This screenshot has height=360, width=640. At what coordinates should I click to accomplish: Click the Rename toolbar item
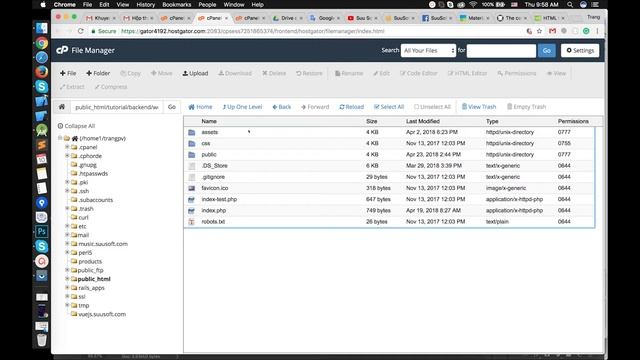pyautogui.click(x=349, y=73)
